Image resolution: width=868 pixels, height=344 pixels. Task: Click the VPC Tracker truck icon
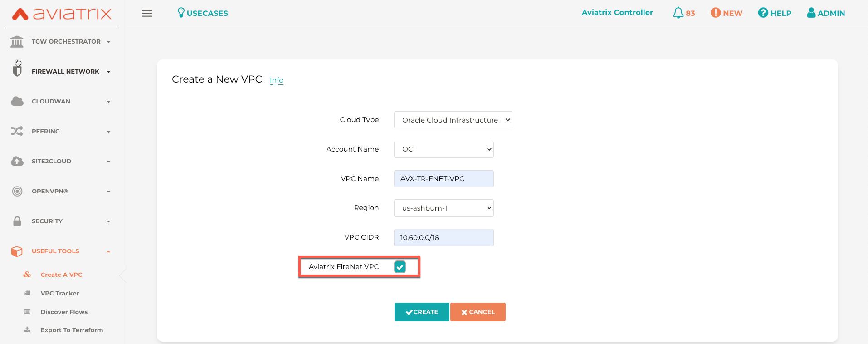[x=27, y=293]
